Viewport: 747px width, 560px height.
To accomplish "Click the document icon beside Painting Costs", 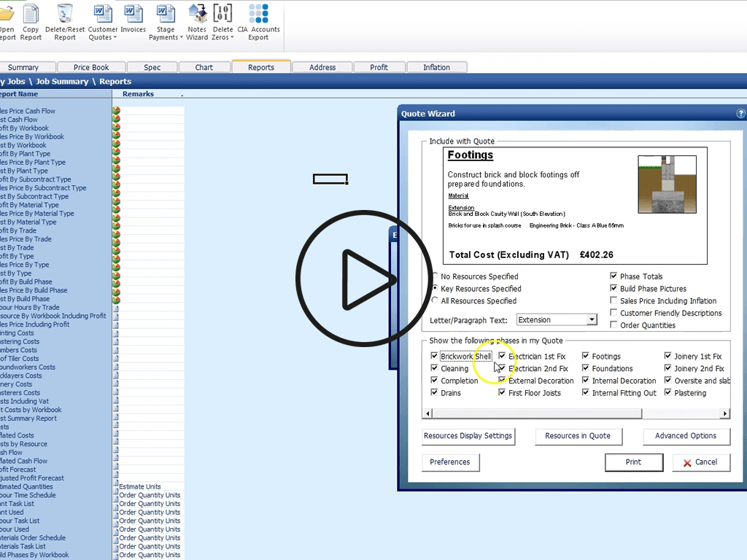I will click(116, 332).
